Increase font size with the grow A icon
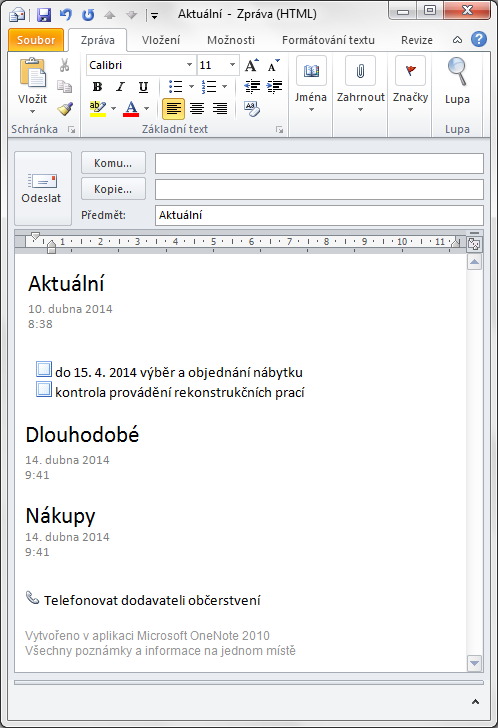 pyautogui.click(x=252, y=65)
